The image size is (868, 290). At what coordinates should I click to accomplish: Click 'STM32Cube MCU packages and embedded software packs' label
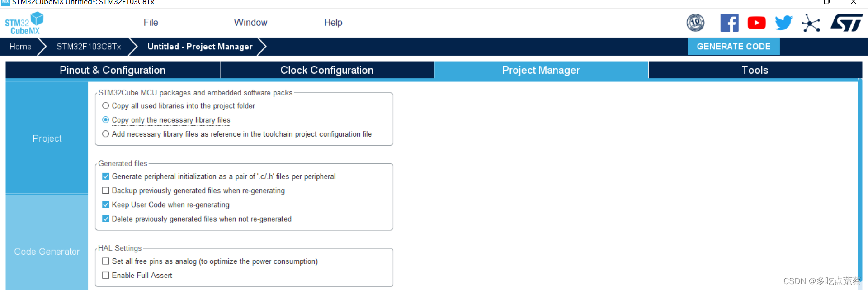[x=195, y=93]
